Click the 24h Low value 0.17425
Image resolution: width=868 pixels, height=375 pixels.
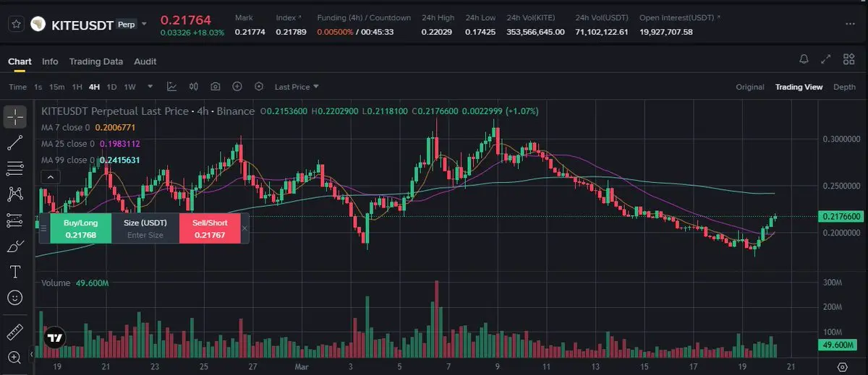coord(480,32)
